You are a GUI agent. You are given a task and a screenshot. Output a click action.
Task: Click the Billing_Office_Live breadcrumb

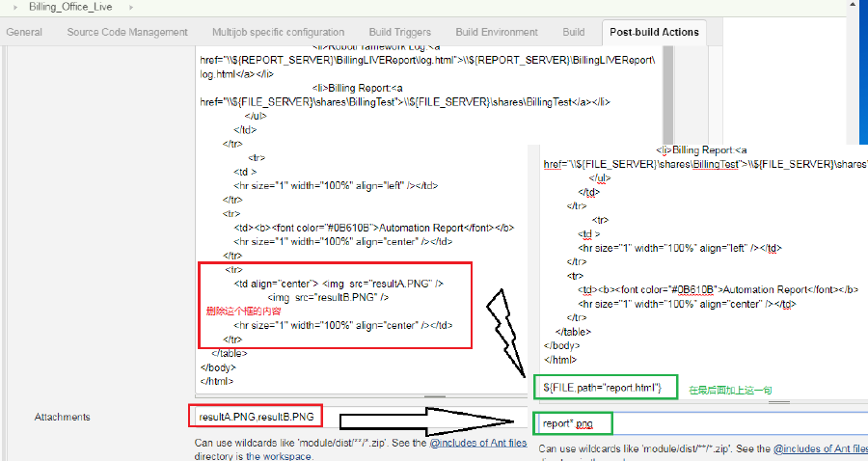70,7
